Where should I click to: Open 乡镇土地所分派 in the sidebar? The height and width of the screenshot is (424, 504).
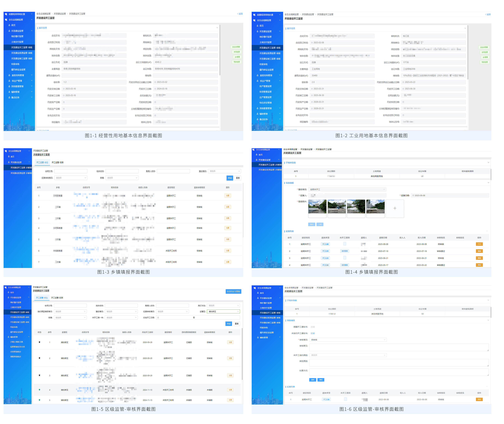click(17, 342)
